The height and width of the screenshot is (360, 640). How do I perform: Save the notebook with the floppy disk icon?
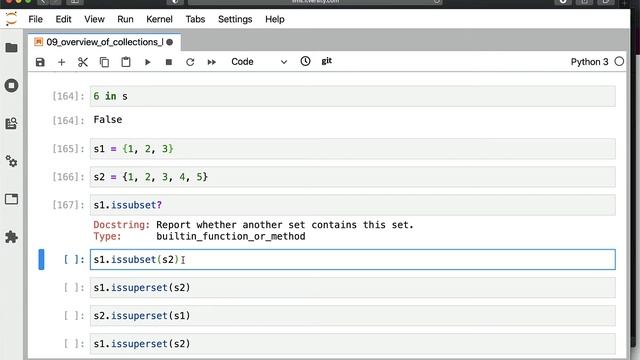(40, 62)
